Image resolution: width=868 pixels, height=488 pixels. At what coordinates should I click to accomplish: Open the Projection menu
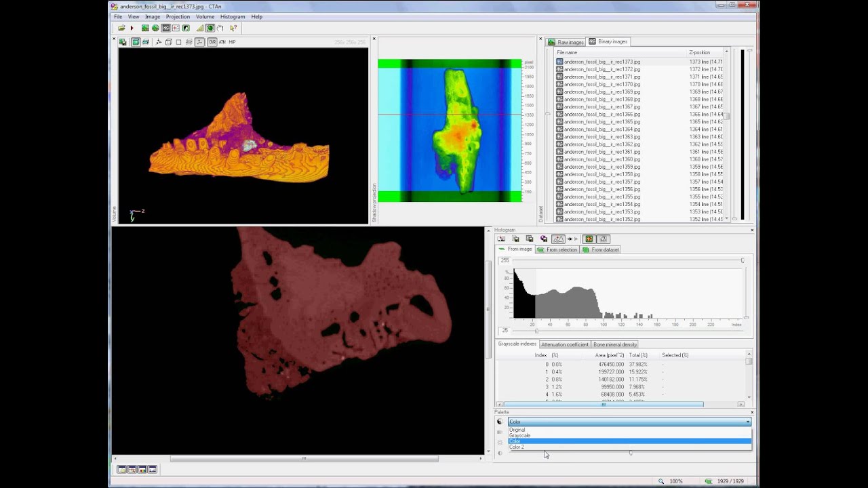[x=178, y=16]
